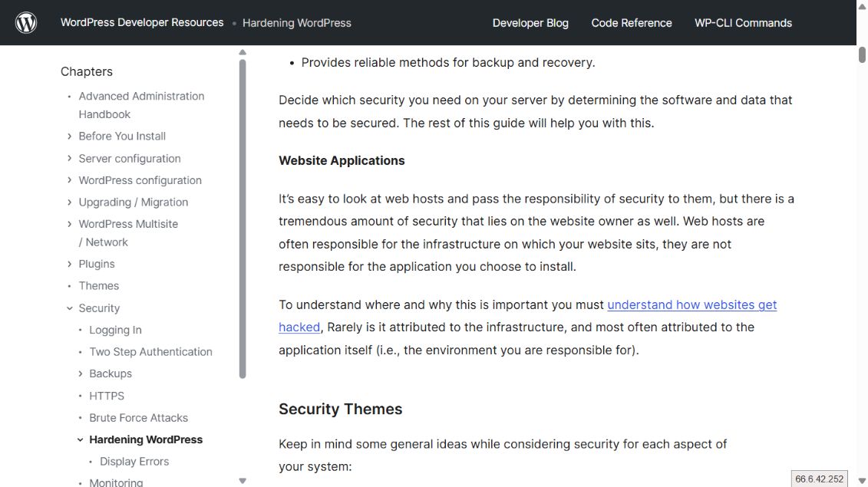The width and height of the screenshot is (868, 487).
Task: Click the page scroll down arrow
Action: coord(862,480)
